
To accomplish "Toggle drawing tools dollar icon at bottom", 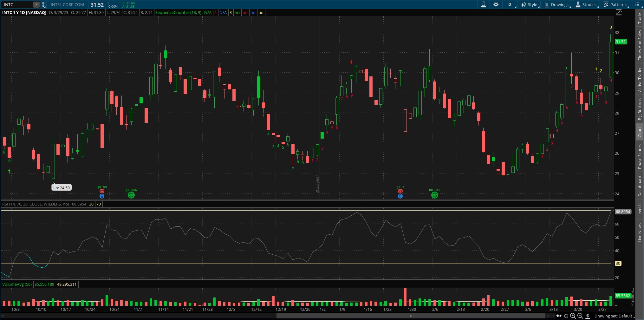I will [x=588, y=316].
